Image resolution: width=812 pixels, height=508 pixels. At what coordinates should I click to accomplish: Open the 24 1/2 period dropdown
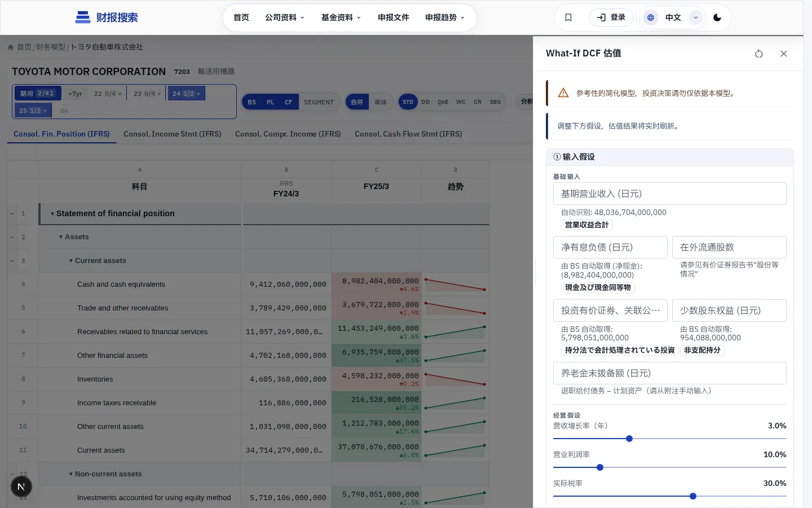186,94
